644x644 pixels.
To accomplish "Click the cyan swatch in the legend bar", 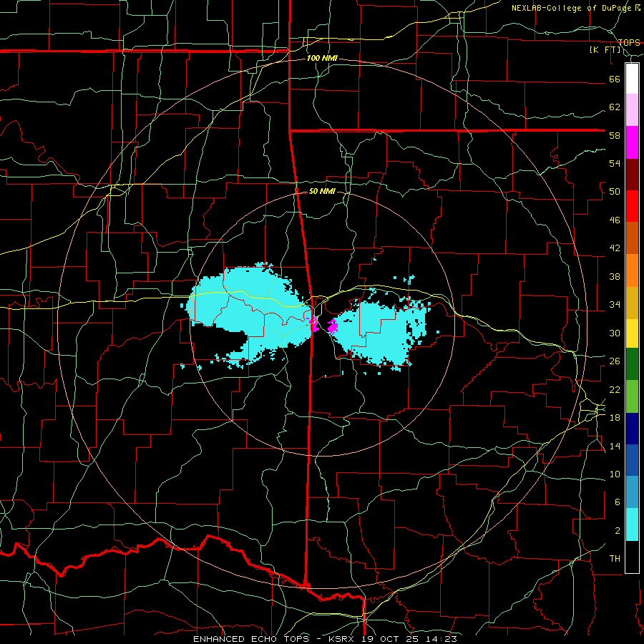I will click(x=632, y=525).
